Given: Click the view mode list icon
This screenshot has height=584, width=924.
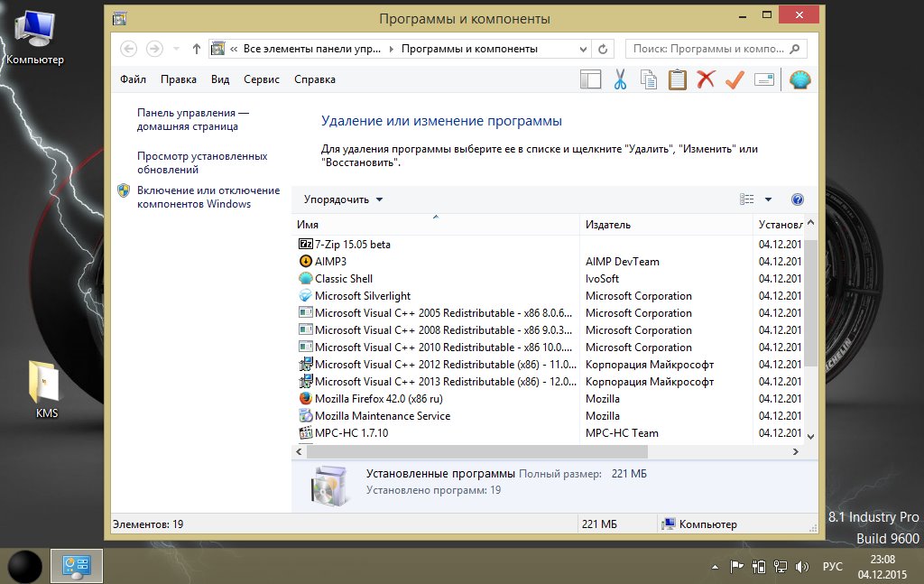Looking at the screenshot, I should coord(746,199).
